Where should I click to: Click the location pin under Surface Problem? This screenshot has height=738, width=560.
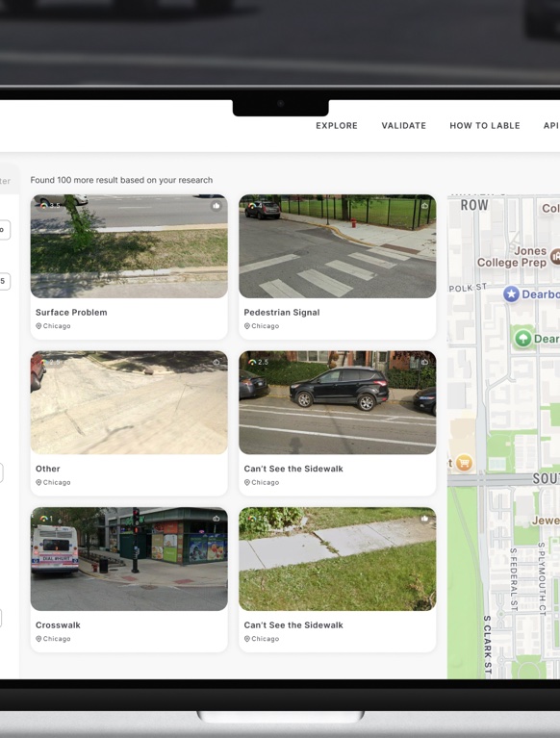click(38, 325)
